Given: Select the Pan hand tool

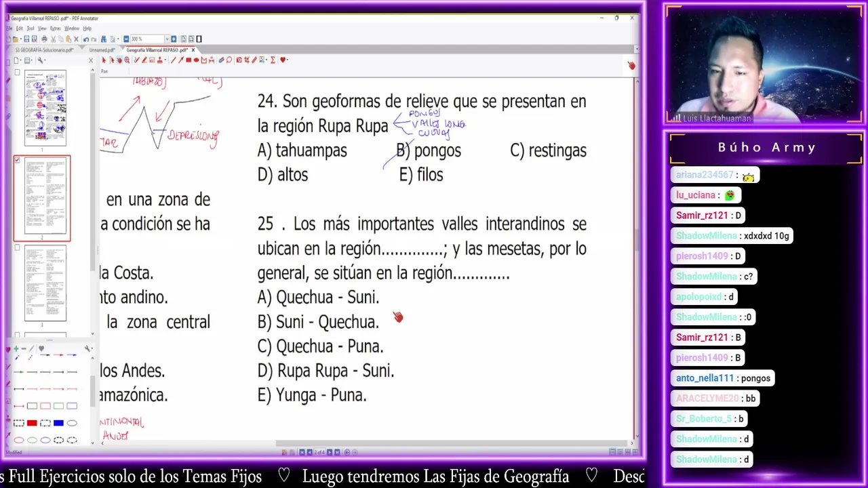Looking at the screenshot, I should tap(119, 60).
